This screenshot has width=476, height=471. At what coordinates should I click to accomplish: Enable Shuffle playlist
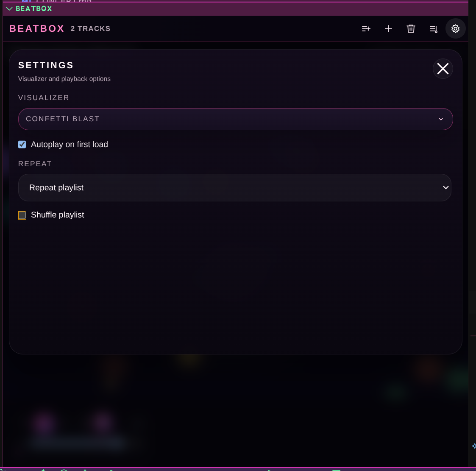click(x=22, y=215)
